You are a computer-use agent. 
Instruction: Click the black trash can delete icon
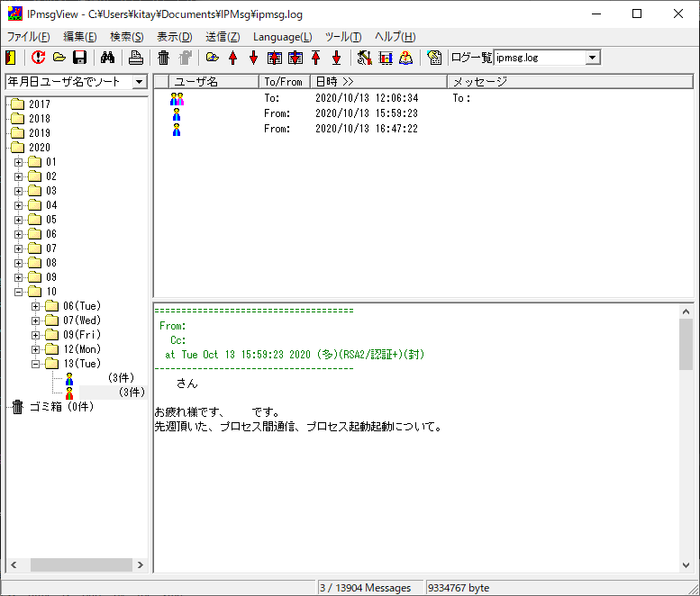(x=164, y=58)
